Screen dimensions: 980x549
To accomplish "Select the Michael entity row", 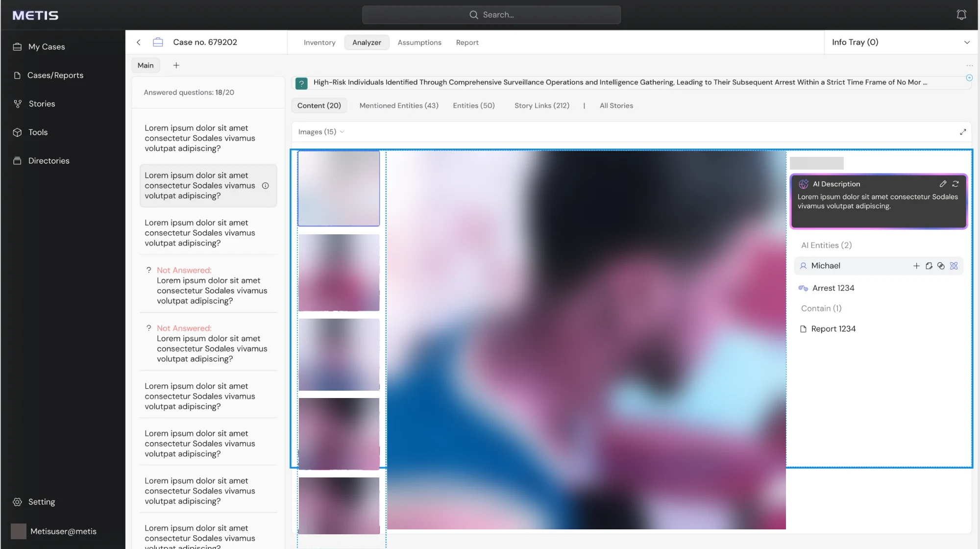I will 879,266.
